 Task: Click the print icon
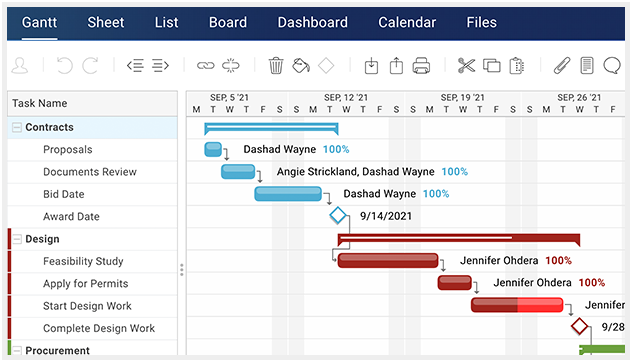coord(421,65)
